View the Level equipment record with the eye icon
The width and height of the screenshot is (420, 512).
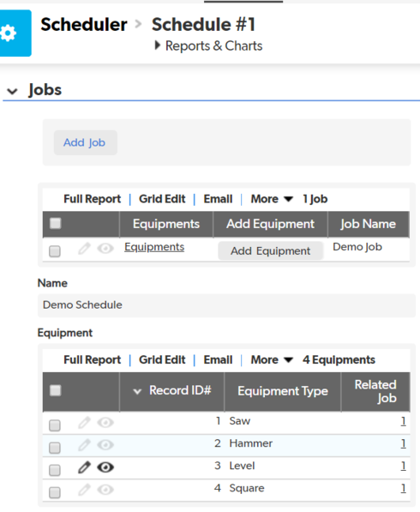click(x=105, y=467)
